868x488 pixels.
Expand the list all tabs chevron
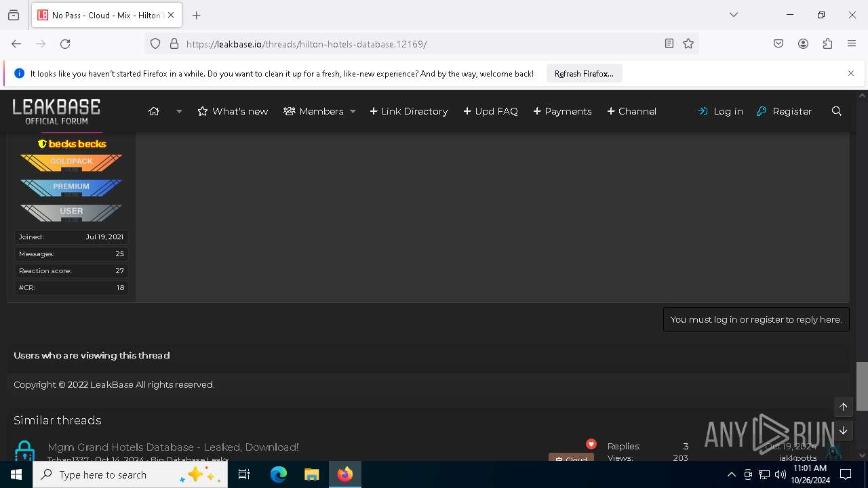[x=733, y=15]
